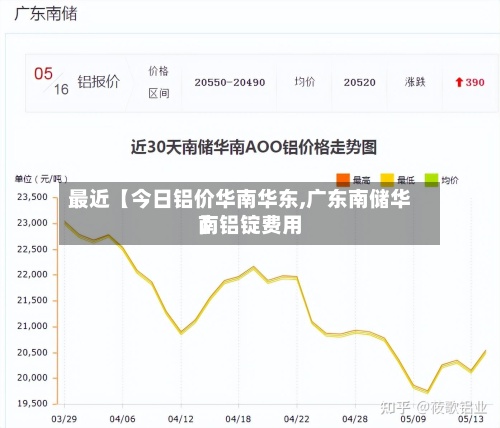Image resolution: width=500 pixels, height=428 pixels.
Task: Click the red up-arrow next to 390
Action: click(x=459, y=82)
